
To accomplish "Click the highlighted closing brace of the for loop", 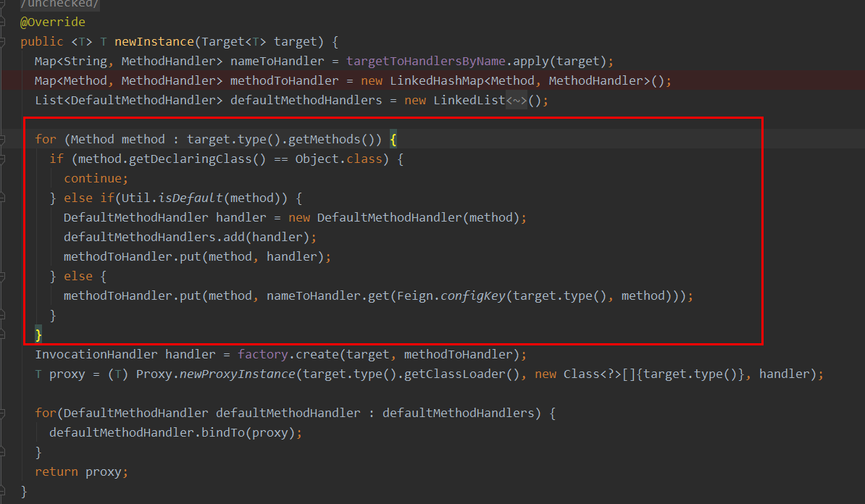I will (x=38, y=335).
